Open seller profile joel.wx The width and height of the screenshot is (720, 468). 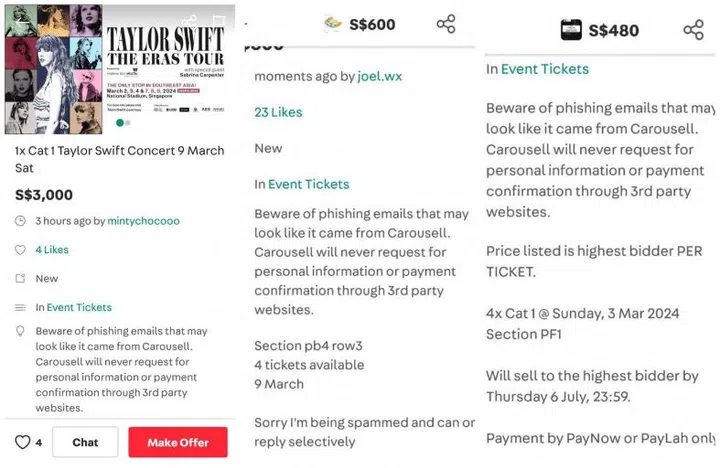pos(381,76)
